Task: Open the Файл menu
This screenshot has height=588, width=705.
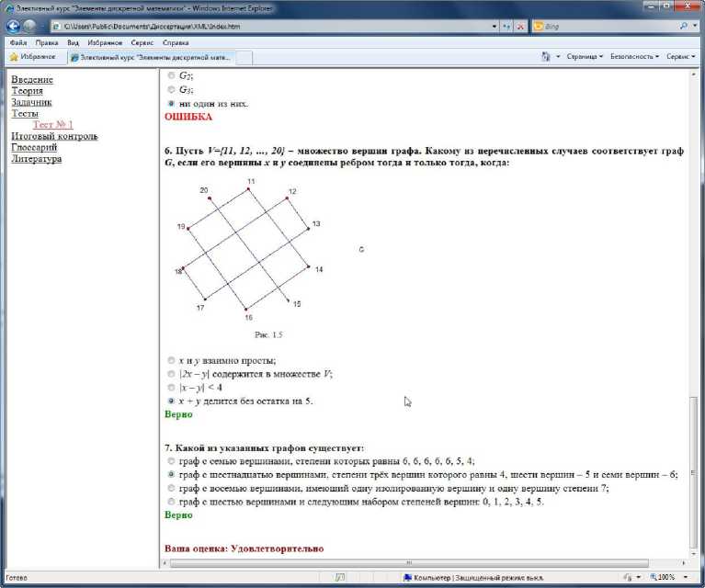Action: [18, 43]
